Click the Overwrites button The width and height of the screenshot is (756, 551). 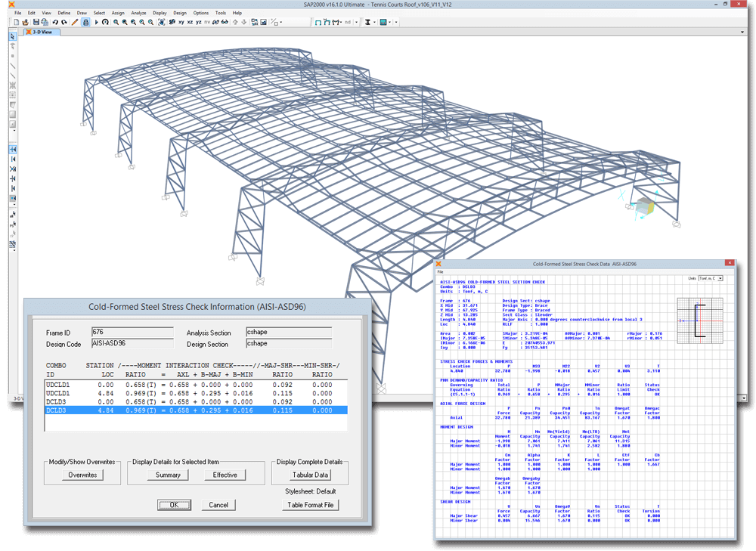pos(82,475)
